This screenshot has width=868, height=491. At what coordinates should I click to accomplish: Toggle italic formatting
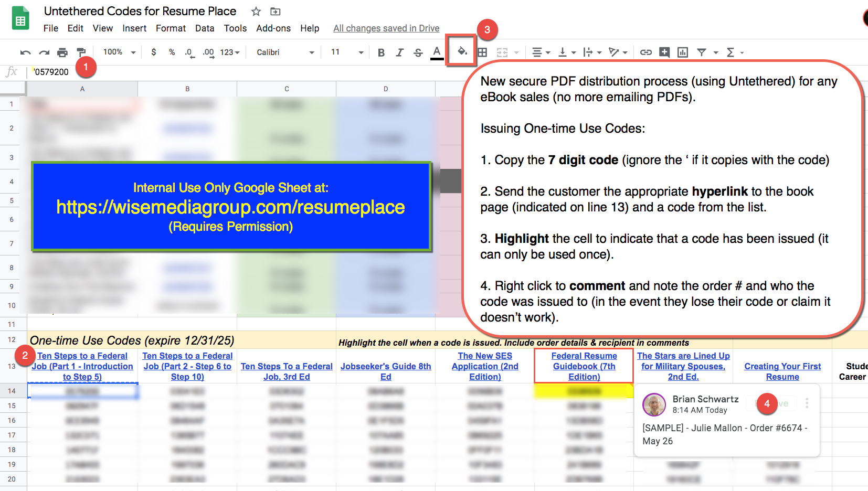coord(400,52)
